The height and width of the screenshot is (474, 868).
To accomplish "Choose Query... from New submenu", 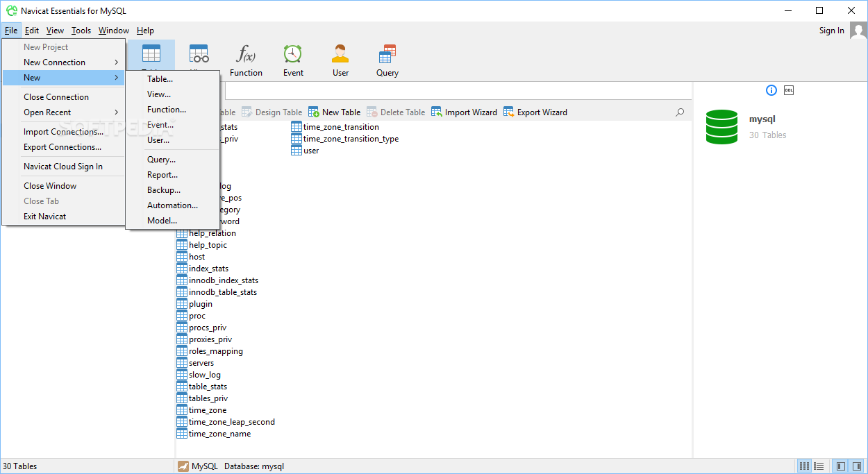I will tap(172, 160).
